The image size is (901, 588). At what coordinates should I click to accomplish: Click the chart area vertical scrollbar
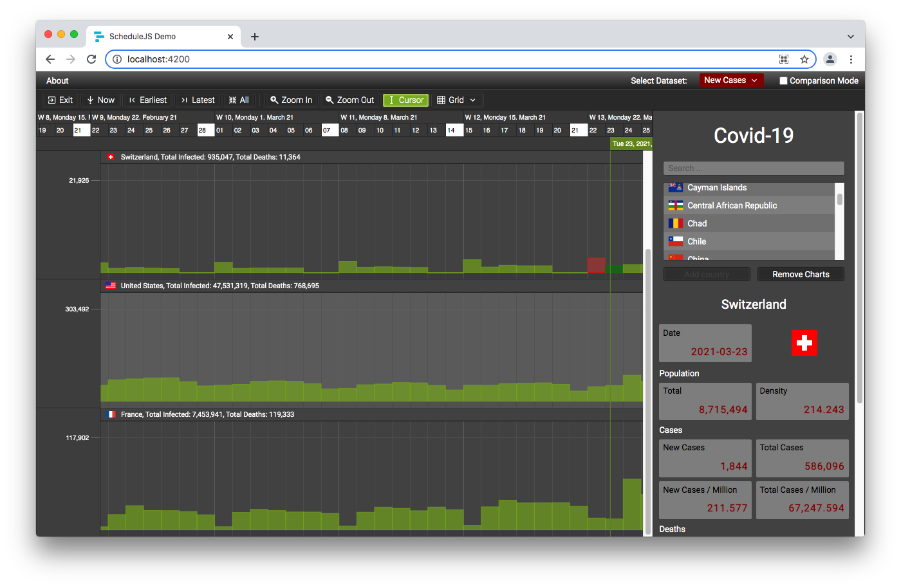pyautogui.click(x=648, y=391)
